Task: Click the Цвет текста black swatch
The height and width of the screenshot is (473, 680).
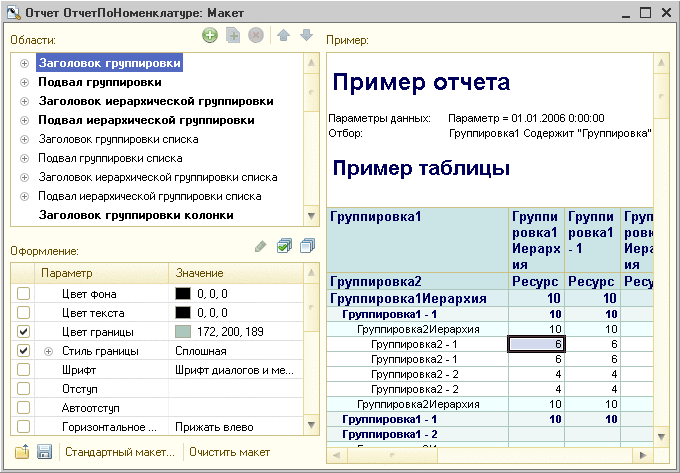Action: [183, 313]
